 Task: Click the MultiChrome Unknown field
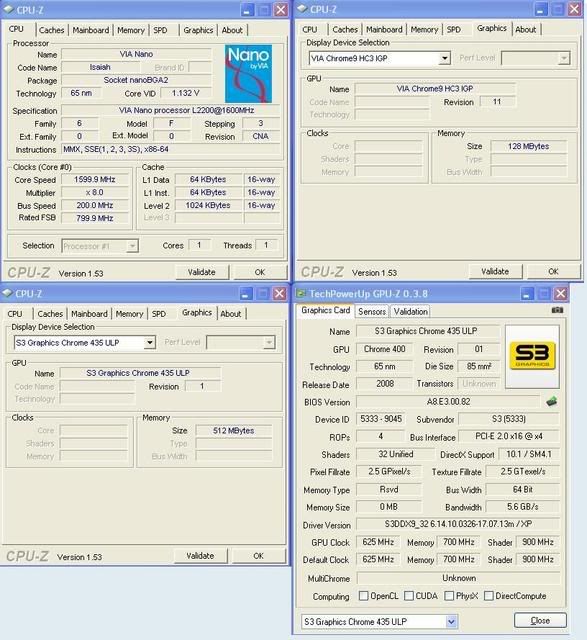coord(458,578)
